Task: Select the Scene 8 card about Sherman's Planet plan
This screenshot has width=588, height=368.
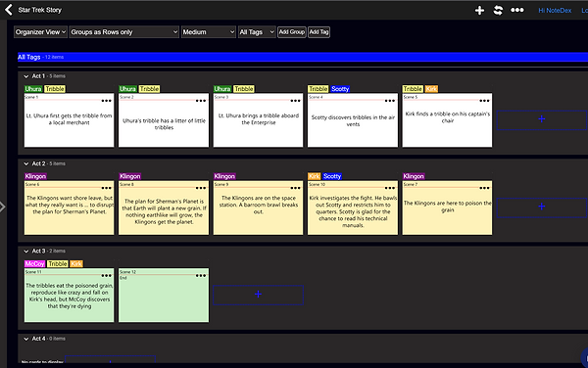Action: click(x=164, y=207)
